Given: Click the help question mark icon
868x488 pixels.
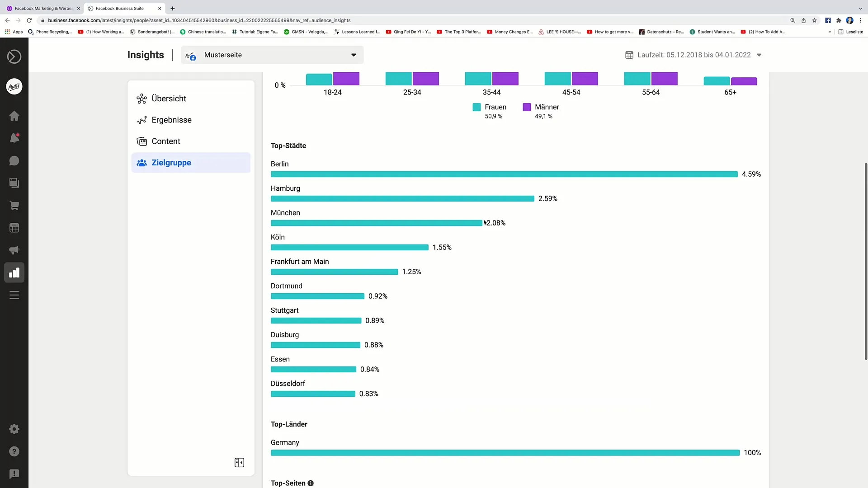Looking at the screenshot, I should coord(14,451).
